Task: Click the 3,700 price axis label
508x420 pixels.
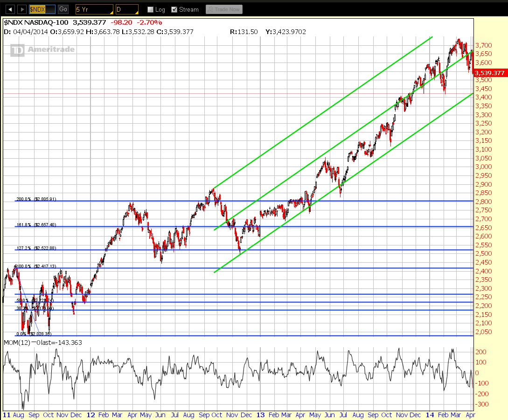Action: pos(483,45)
